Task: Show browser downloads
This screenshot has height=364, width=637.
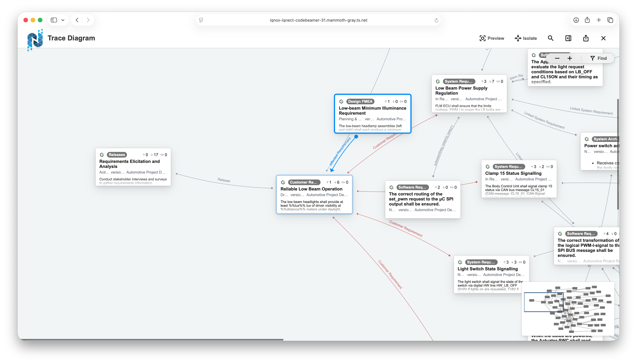Action: tap(576, 20)
